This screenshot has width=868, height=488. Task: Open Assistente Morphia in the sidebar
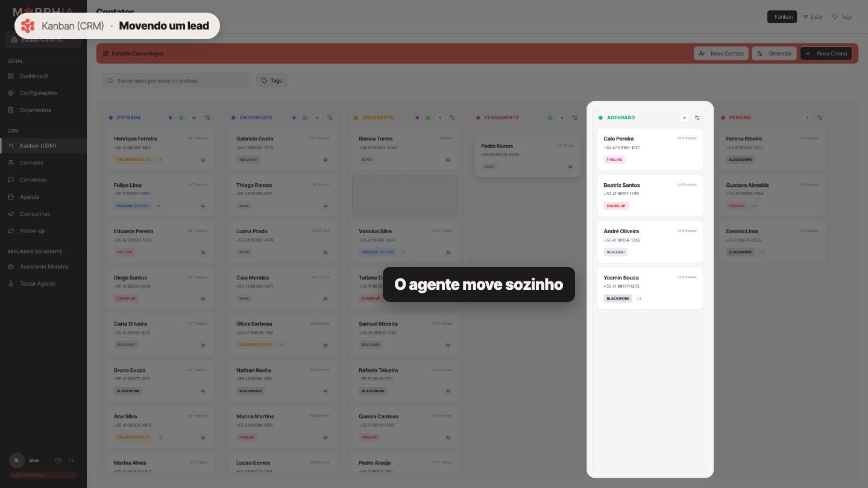click(43, 266)
